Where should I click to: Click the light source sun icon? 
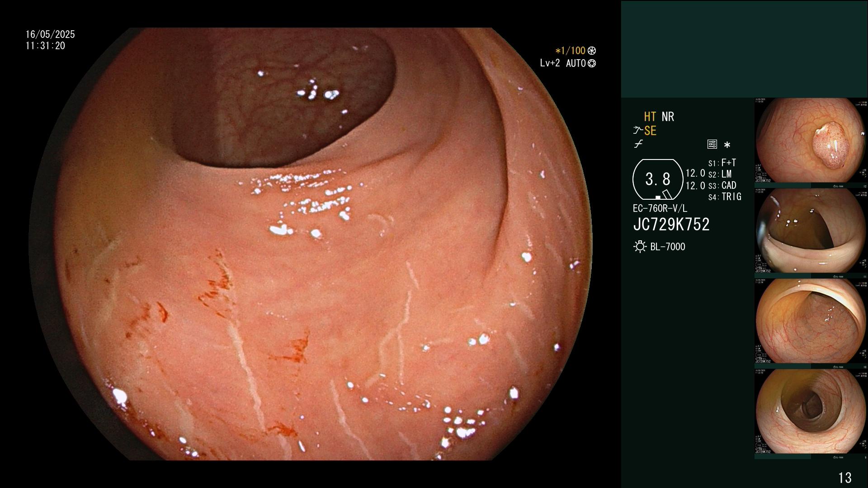tap(640, 247)
